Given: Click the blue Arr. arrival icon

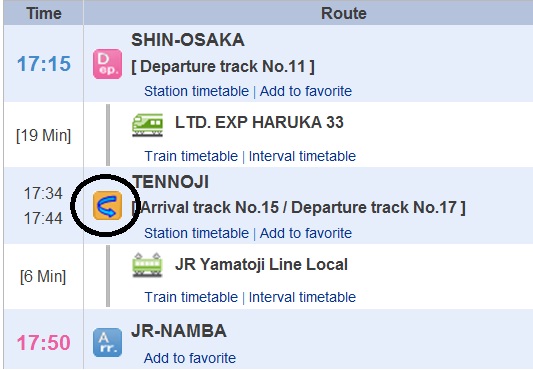Looking at the screenshot, I should tap(107, 342).
